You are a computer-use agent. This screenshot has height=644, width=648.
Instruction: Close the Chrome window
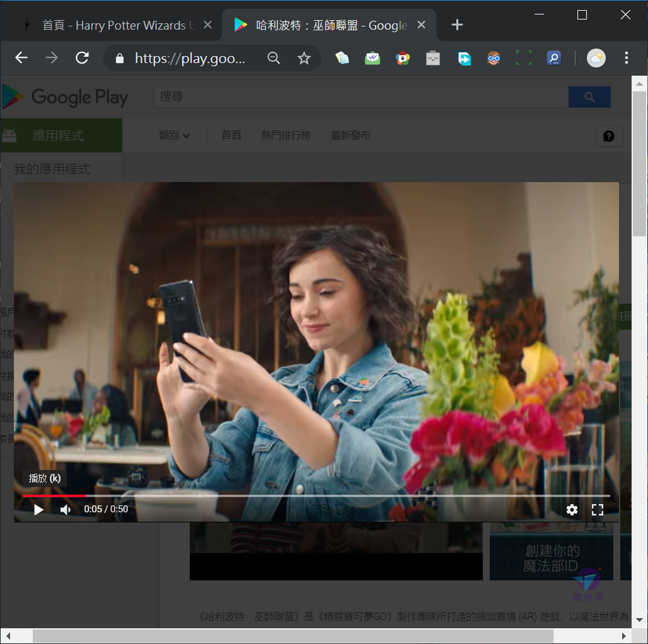click(x=625, y=15)
